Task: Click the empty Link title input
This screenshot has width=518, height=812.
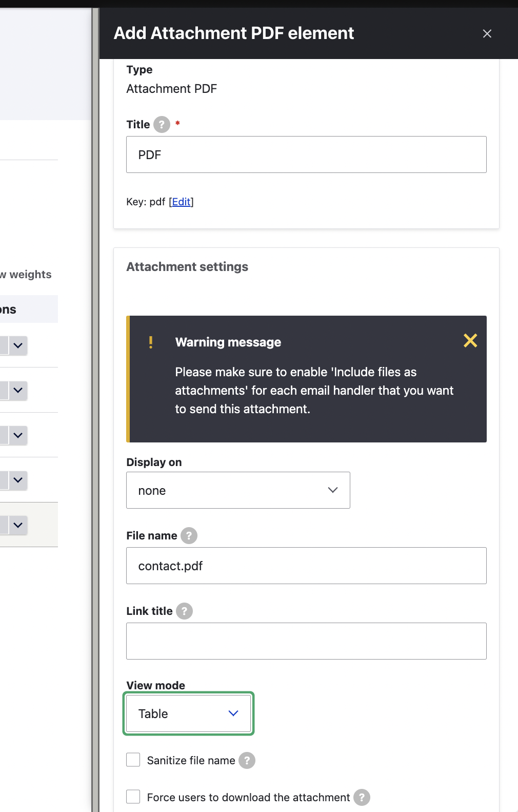Action: (306, 641)
